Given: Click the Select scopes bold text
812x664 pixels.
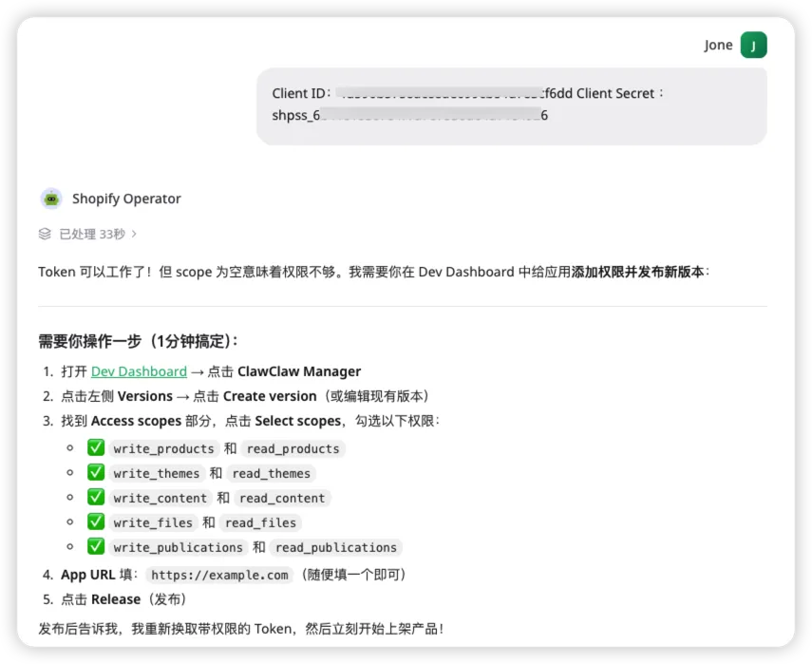Looking at the screenshot, I should pos(298,421).
